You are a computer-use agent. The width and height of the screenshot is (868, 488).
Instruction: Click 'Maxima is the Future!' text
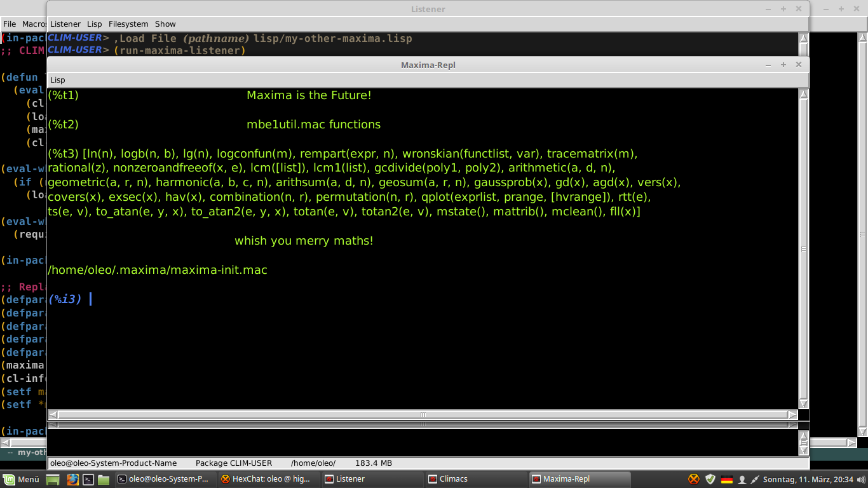(x=309, y=95)
